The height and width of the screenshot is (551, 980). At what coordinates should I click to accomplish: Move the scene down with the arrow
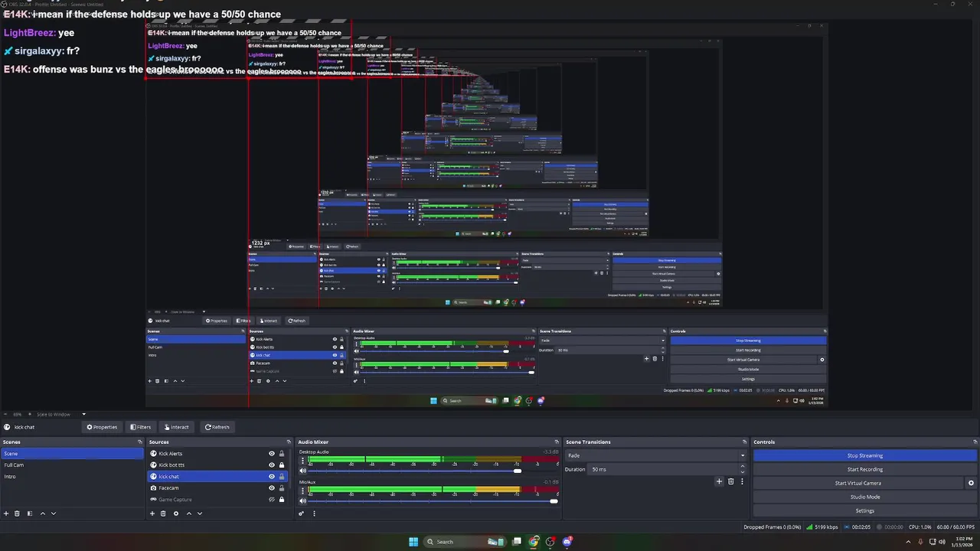point(54,514)
